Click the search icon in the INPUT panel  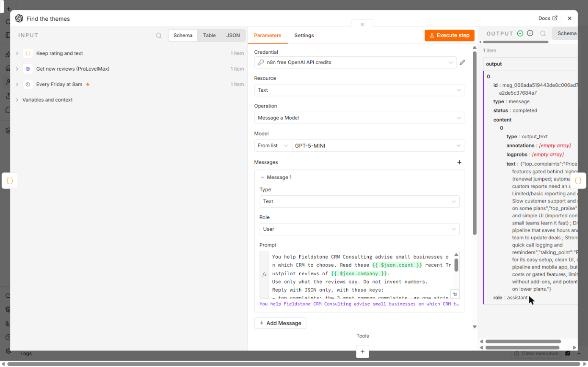(159, 36)
